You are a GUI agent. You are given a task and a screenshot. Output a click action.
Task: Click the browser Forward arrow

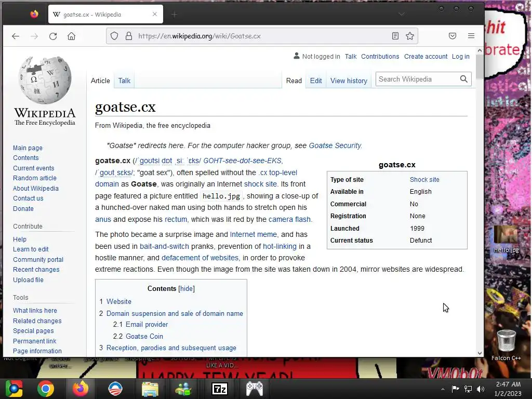34,36
